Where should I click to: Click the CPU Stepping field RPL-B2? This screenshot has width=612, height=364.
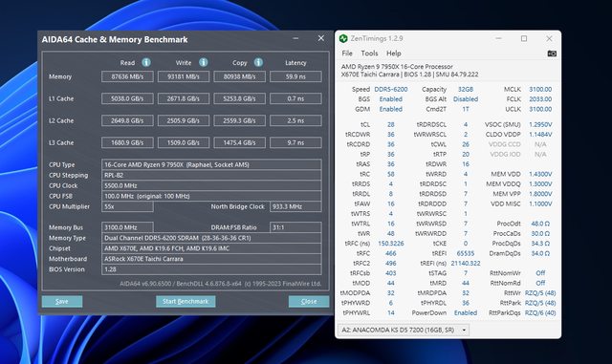click(211, 175)
